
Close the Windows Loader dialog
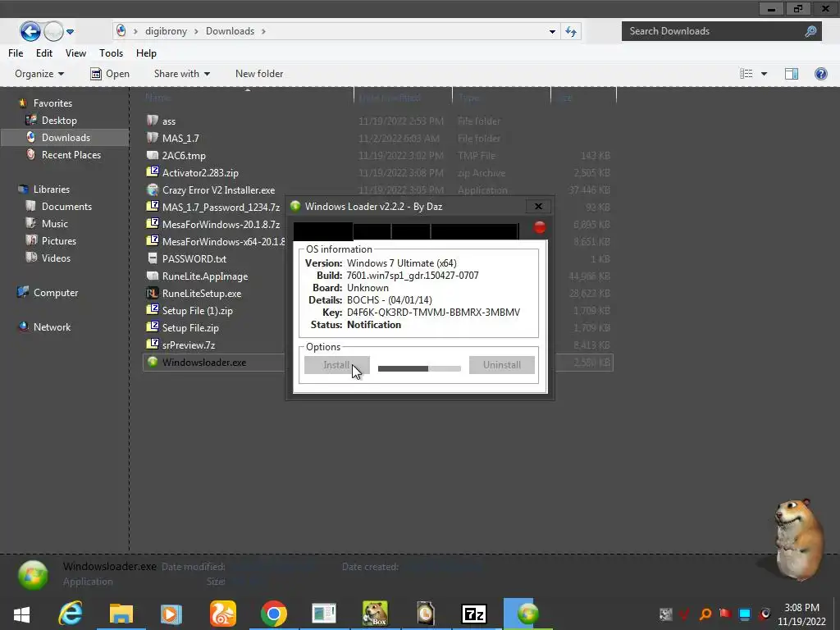coord(538,206)
